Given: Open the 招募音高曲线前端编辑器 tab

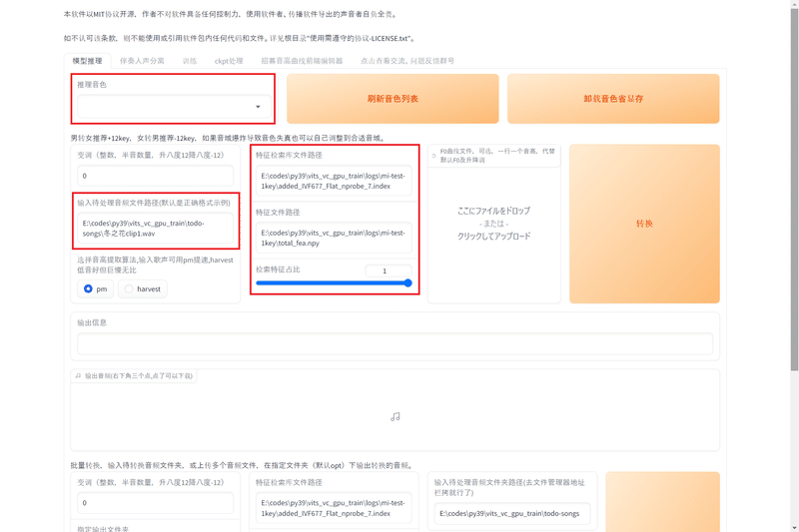Looking at the screenshot, I should [302, 61].
